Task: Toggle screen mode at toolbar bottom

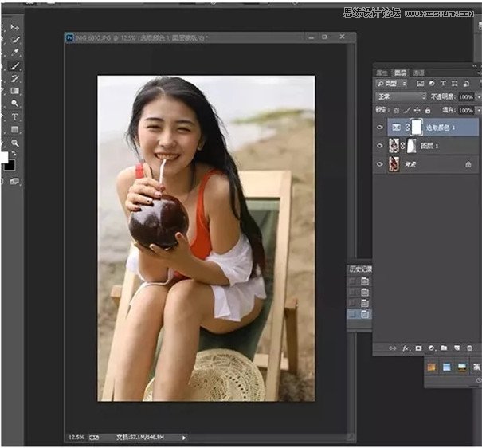Action: 14,181
